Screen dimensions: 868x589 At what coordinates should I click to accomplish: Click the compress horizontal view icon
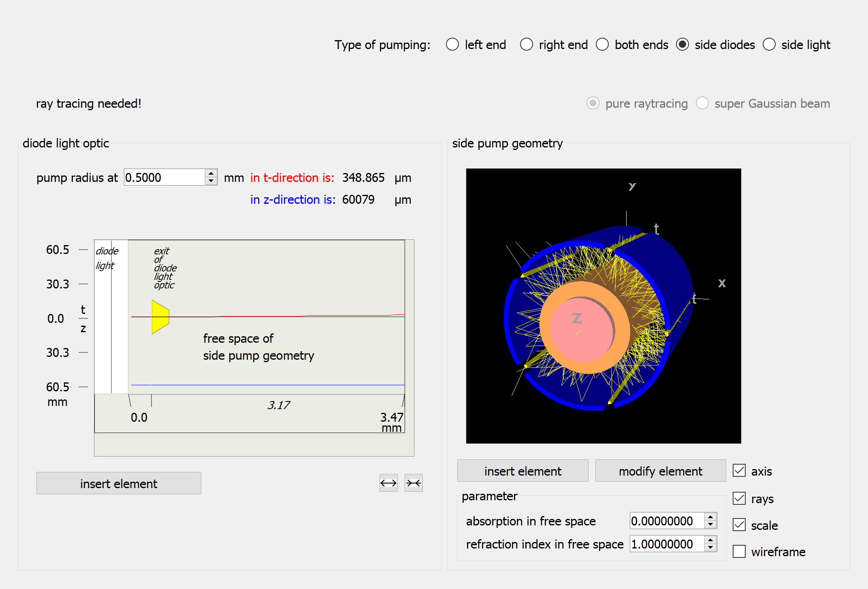[413, 483]
